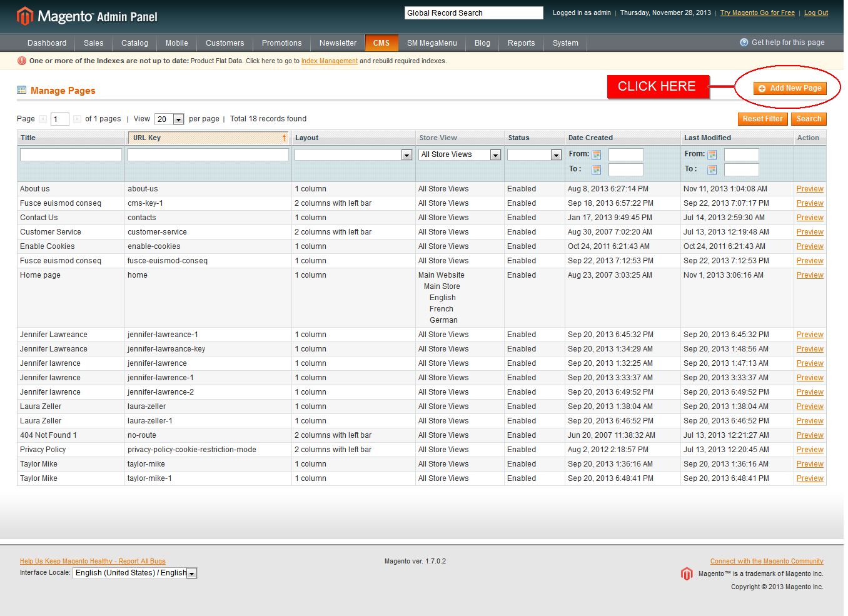Screen dimensions: 848x616
Task: Preview the Privacy Policy page
Action: [x=810, y=450]
